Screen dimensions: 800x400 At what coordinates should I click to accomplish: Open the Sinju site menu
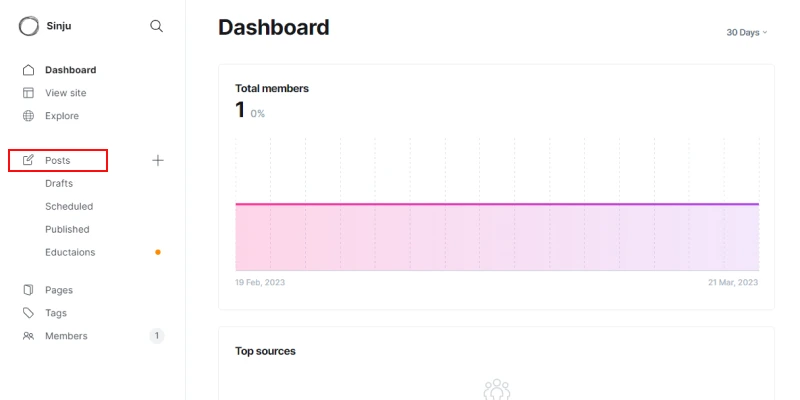click(59, 25)
